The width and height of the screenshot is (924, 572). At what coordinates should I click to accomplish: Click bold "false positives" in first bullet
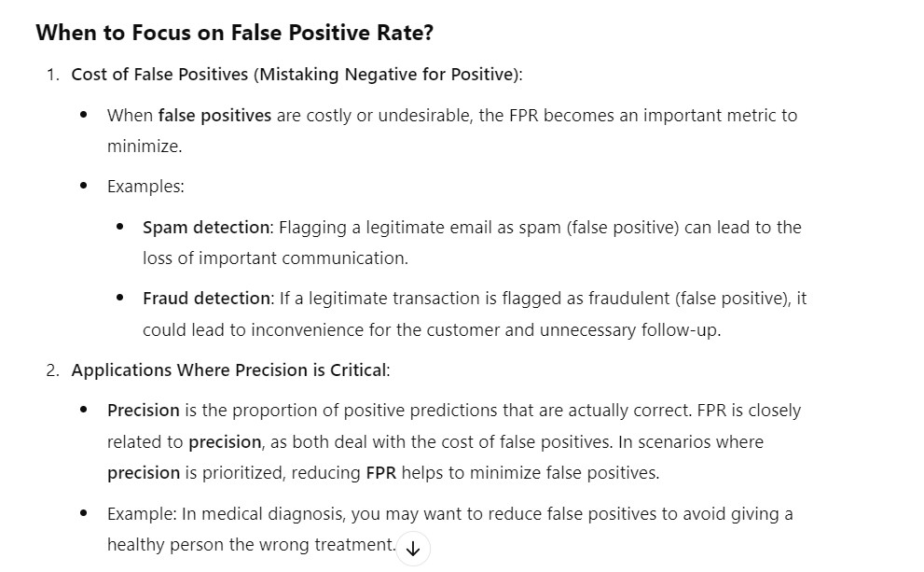[x=214, y=116]
